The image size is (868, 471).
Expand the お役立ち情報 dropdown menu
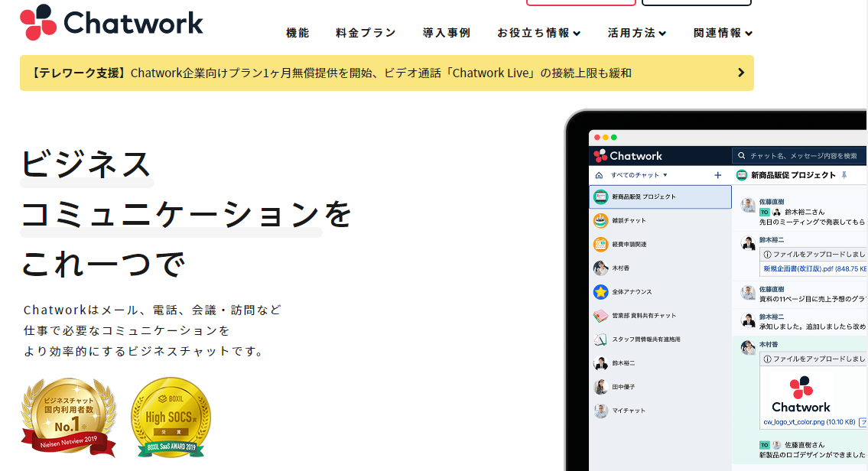point(538,33)
